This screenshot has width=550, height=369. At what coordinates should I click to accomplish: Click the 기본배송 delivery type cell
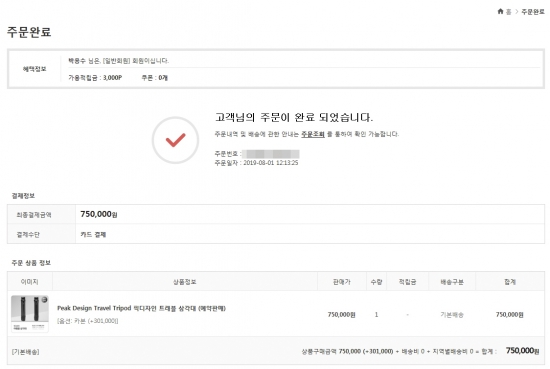452,315
